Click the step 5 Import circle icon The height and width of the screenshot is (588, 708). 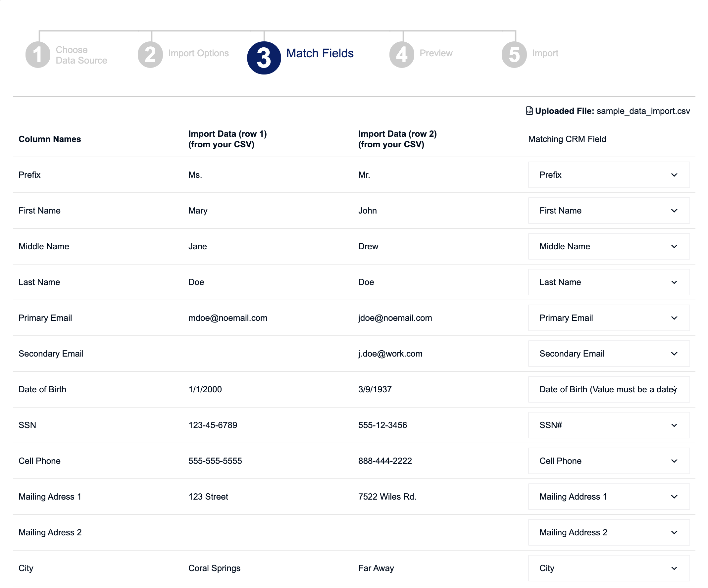tap(514, 55)
